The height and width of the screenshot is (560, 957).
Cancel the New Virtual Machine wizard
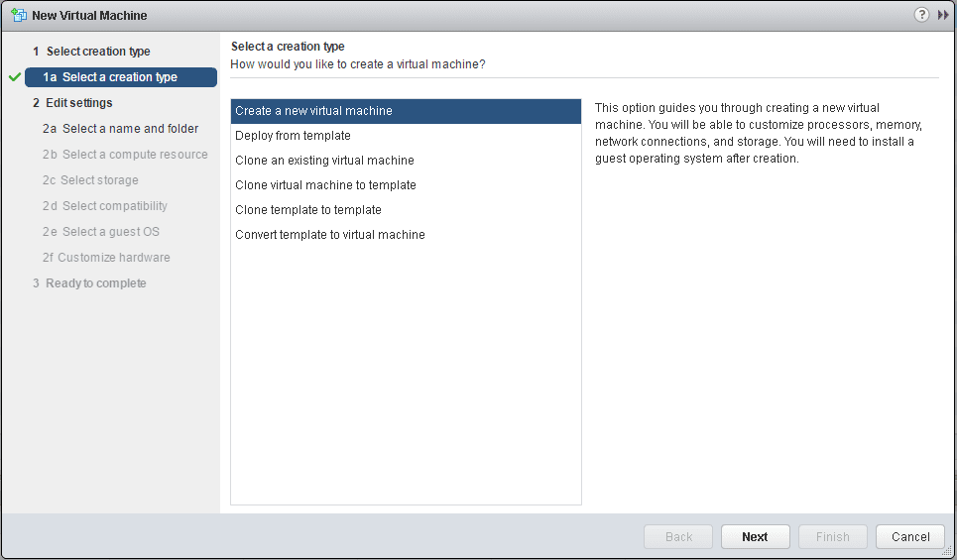pyautogui.click(x=909, y=537)
